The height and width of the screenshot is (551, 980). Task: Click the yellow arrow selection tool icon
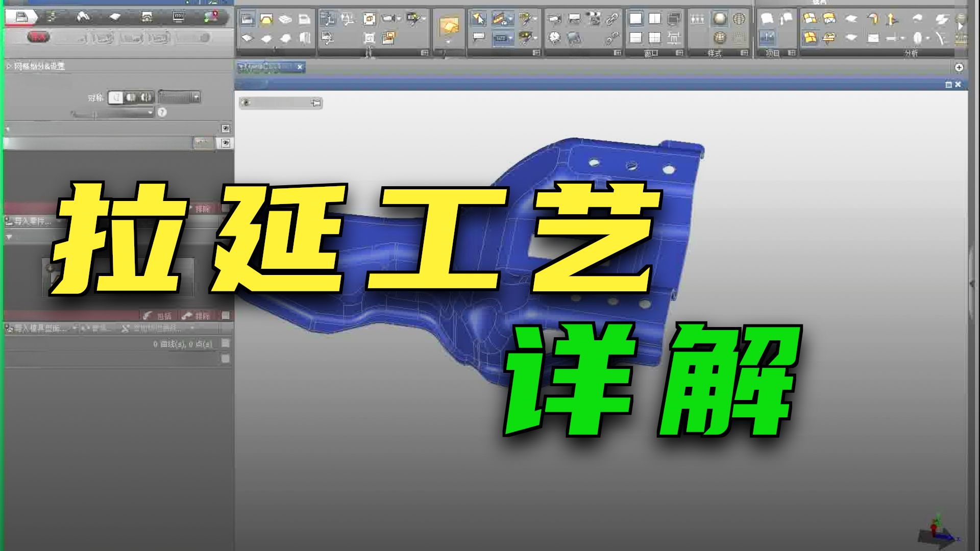[x=478, y=19]
